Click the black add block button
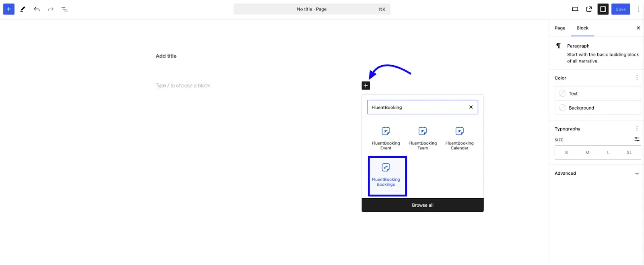This screenshot has height=265, width=644. [x=365, y=85]
